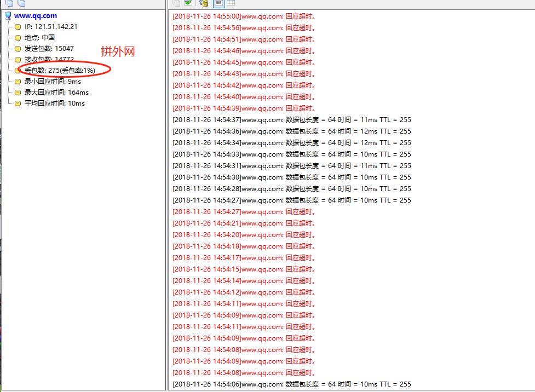Click the yellow icon next to 最小回应时间: 9ms

pyautogui.click(x=18, y=82)
